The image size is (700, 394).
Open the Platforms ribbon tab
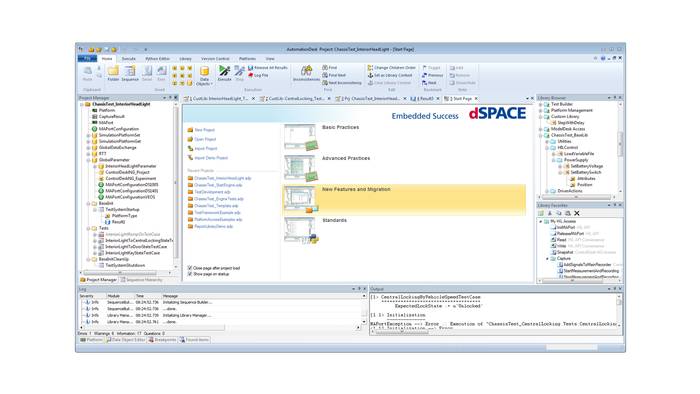coord(247,58)
